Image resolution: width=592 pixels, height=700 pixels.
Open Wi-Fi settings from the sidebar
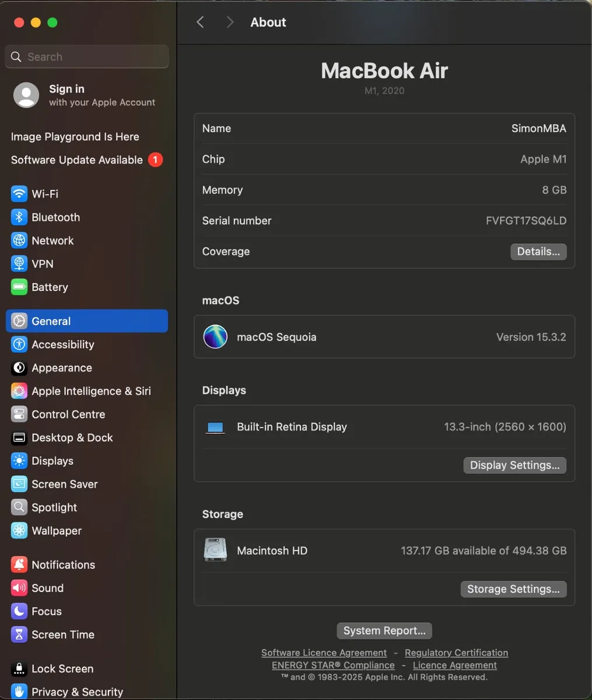pos(44,194)
